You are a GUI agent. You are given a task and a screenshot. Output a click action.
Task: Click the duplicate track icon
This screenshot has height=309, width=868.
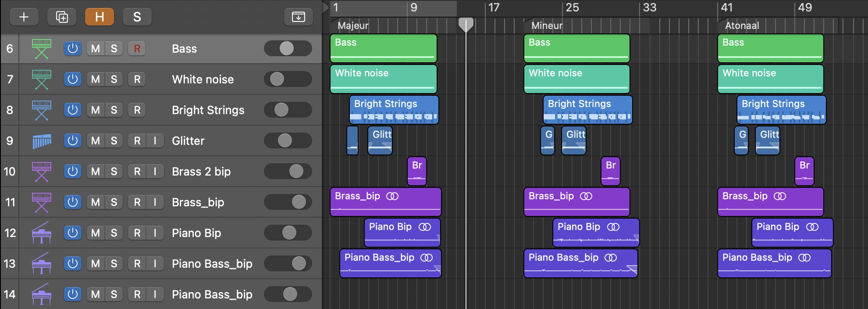coord(62,17)
